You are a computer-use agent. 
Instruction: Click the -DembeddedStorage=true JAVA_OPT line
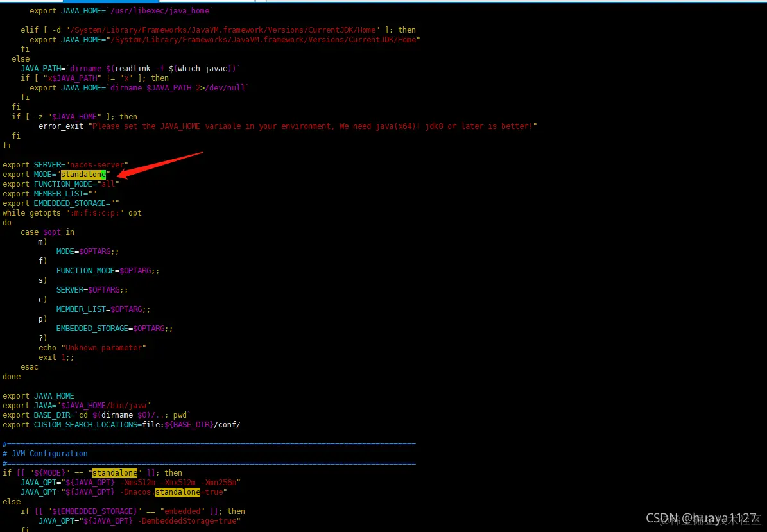point(139,520)
